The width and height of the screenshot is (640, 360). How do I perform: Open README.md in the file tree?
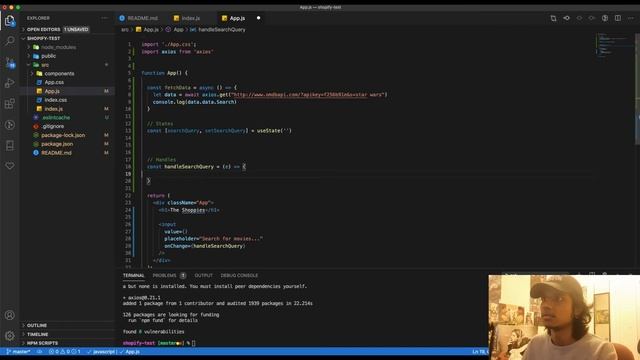point(68,153)
